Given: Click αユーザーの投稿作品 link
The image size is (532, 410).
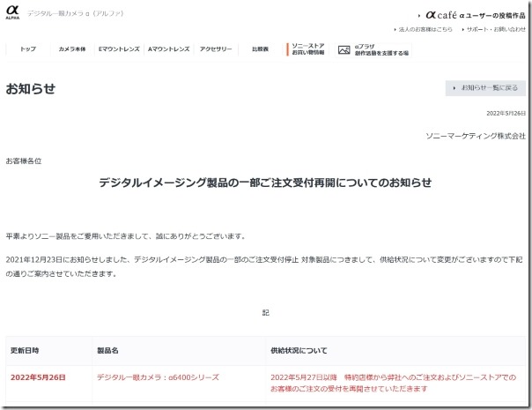Looking at the screenshot, I should 492,16.
